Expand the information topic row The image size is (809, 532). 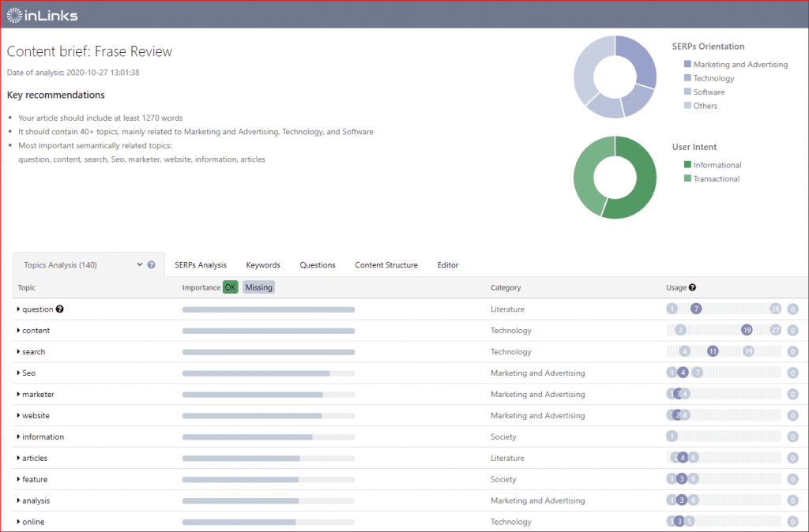pyautogui.click(x=19, y=436)
